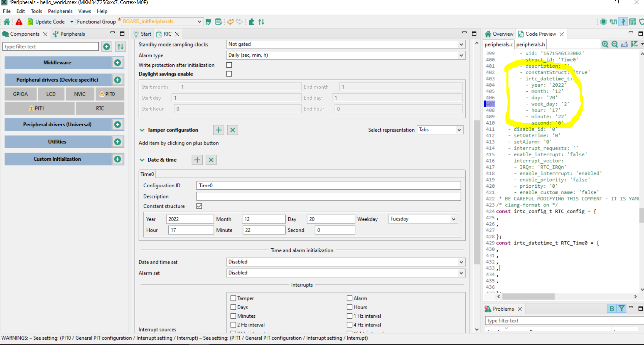Open the TEE shield tool icon

coord(642,22)
